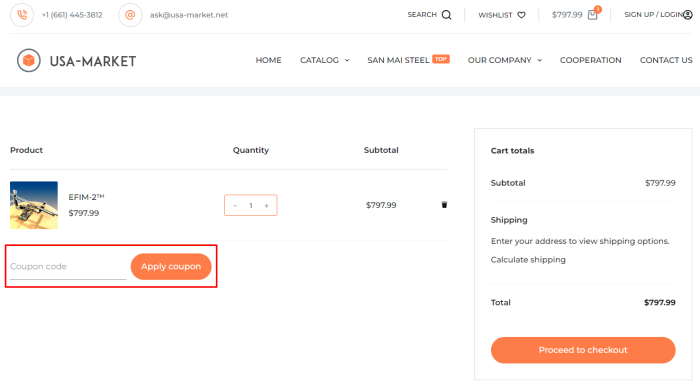The image size is (700, 392).
Task: Click the USA-MARKET logo text
Action: point(93,61)
